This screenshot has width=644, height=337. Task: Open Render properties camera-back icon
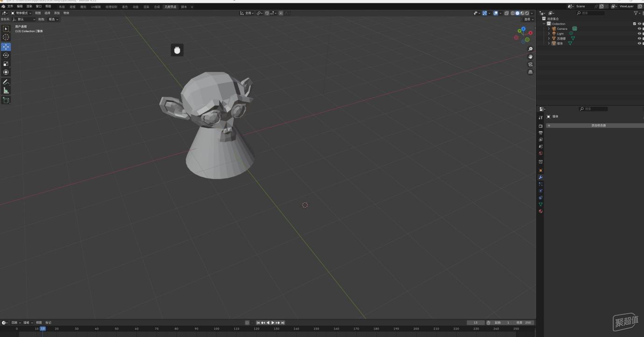[x=541, y=126]
